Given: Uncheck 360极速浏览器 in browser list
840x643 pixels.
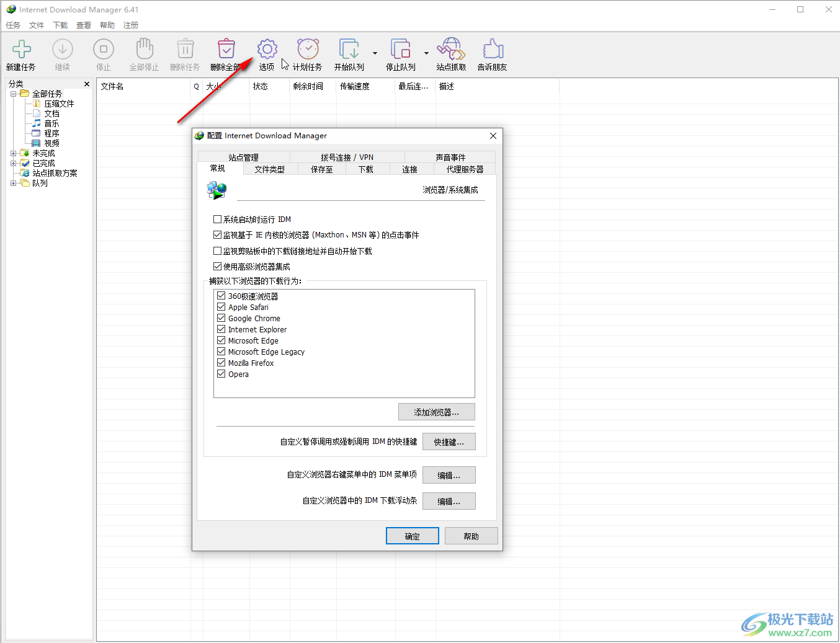Looking at the screenshot, I should (221, 296).
